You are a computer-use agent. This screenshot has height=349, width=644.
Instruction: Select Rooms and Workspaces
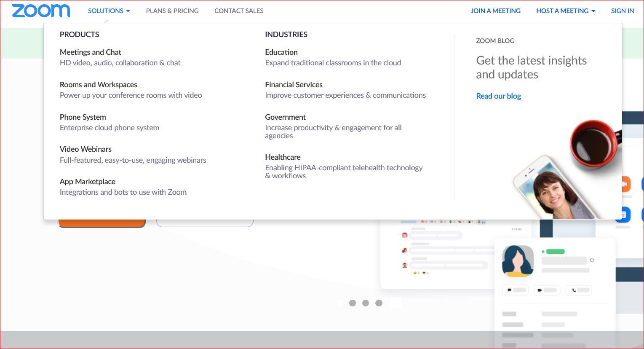pyautogui.click(x=99, y=85)
